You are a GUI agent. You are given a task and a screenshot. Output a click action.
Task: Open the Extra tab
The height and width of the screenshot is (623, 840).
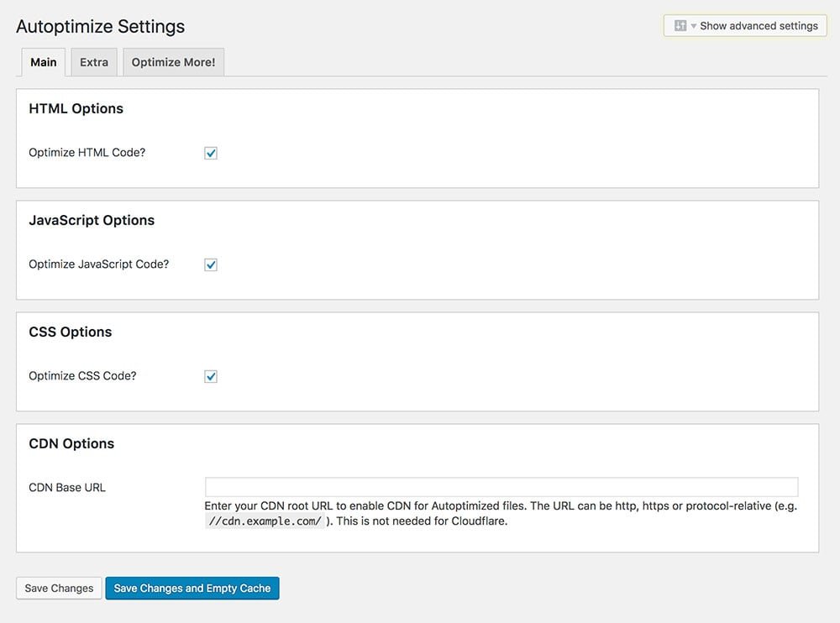[x=94, y=62]
